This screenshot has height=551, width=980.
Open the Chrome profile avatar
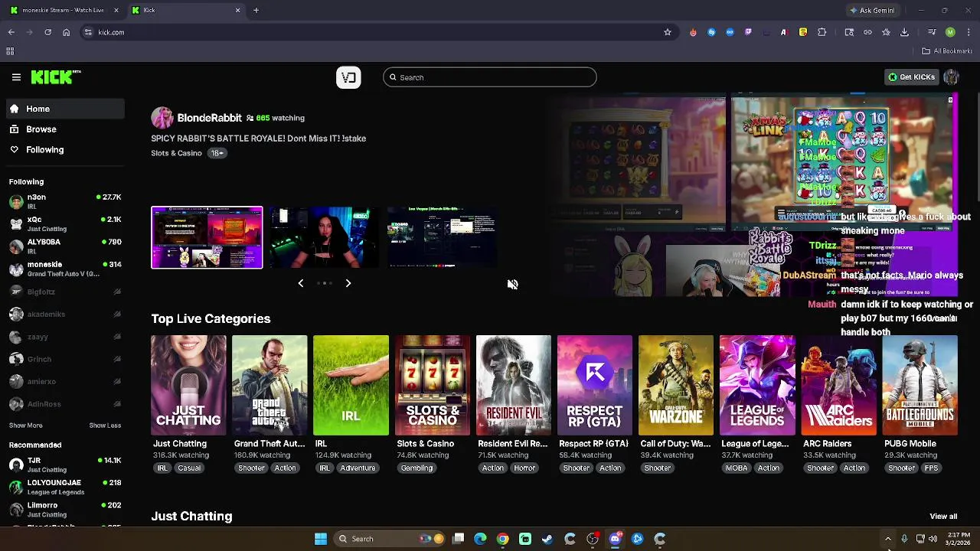coord(950,32)
